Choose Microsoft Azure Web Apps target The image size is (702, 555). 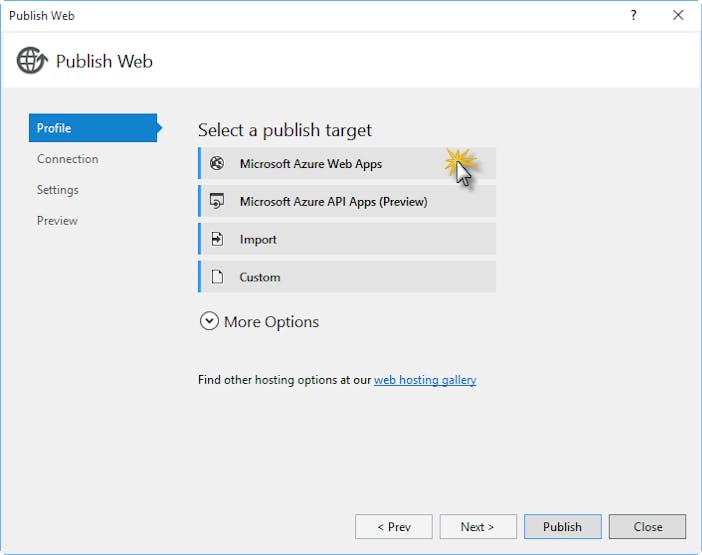[x=347, y=163]
